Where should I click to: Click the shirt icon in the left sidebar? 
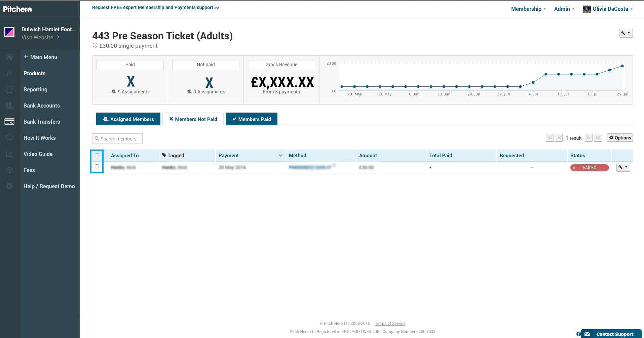tap(9, 89)
